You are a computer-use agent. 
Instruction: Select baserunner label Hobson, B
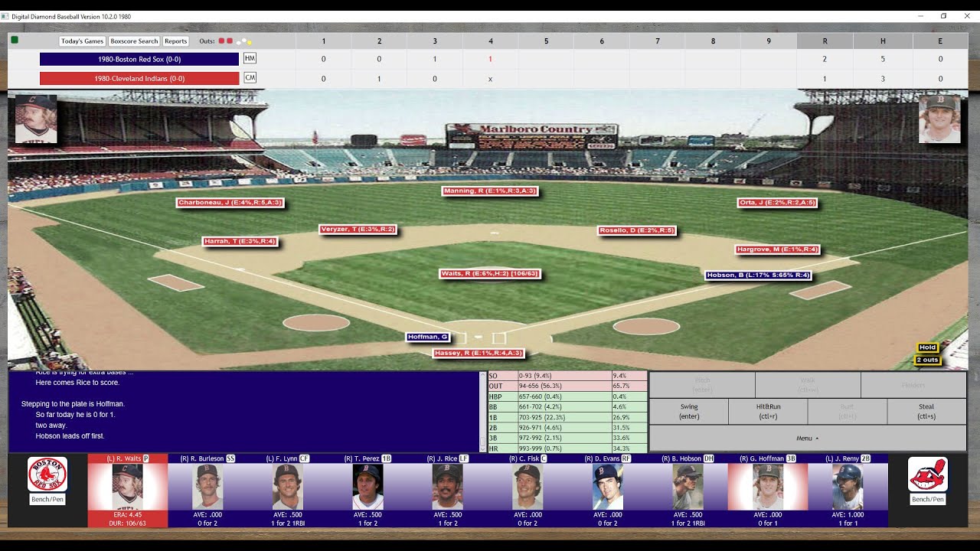pos(758,275)
